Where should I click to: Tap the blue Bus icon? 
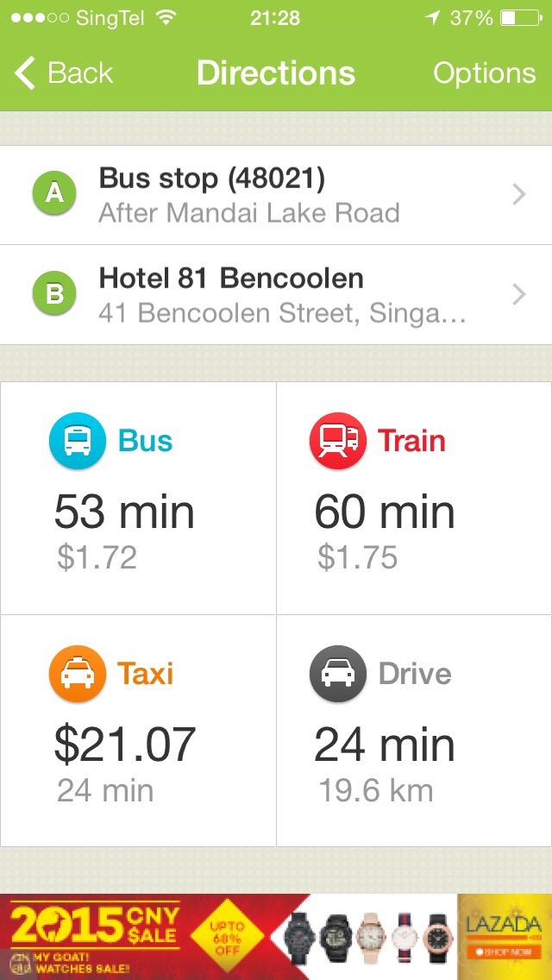coord(77,442)
